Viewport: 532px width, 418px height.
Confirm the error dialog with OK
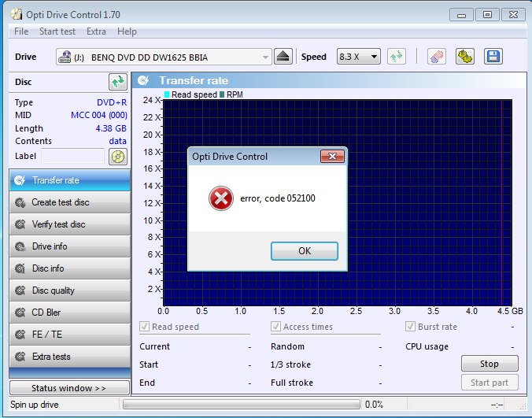pyautogui.click(x=305, y=251)
